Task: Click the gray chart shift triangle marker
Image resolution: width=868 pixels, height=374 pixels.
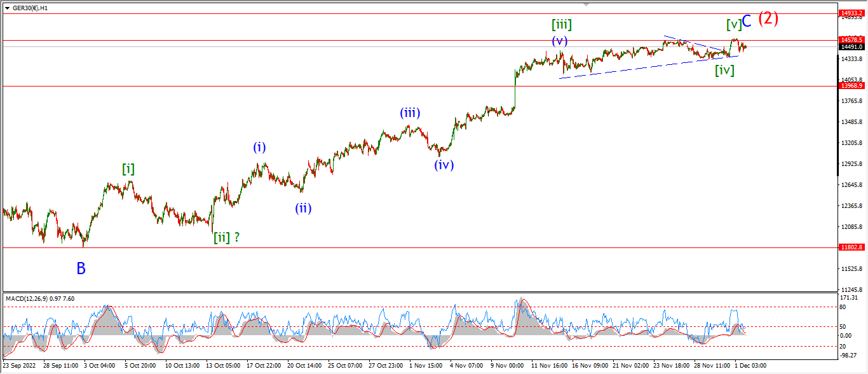Action: (586, 4)
